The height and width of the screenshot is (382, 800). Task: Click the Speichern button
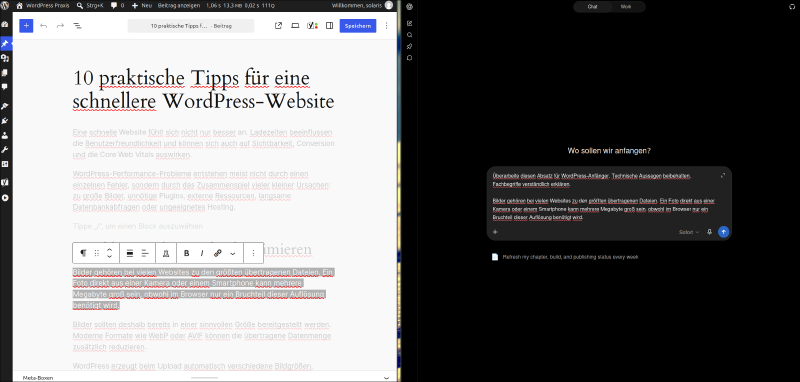tap(358, 26)
